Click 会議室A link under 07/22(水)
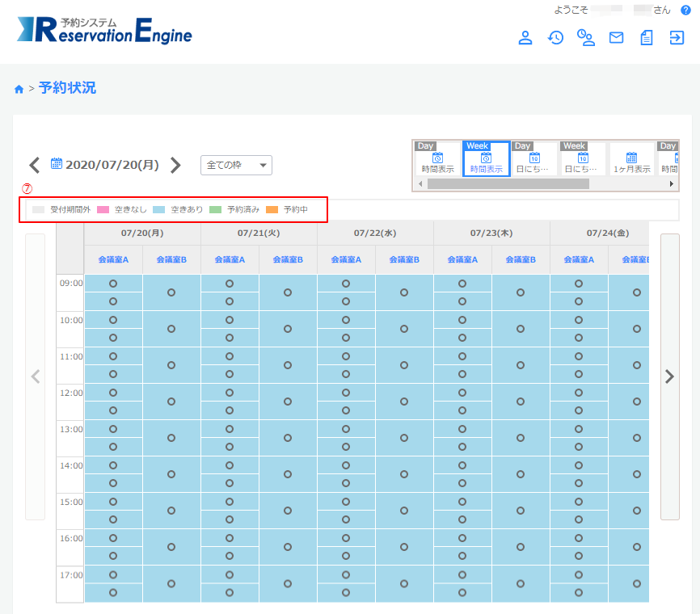The width and height of the screenshot is (700, 614). (346, 259)
